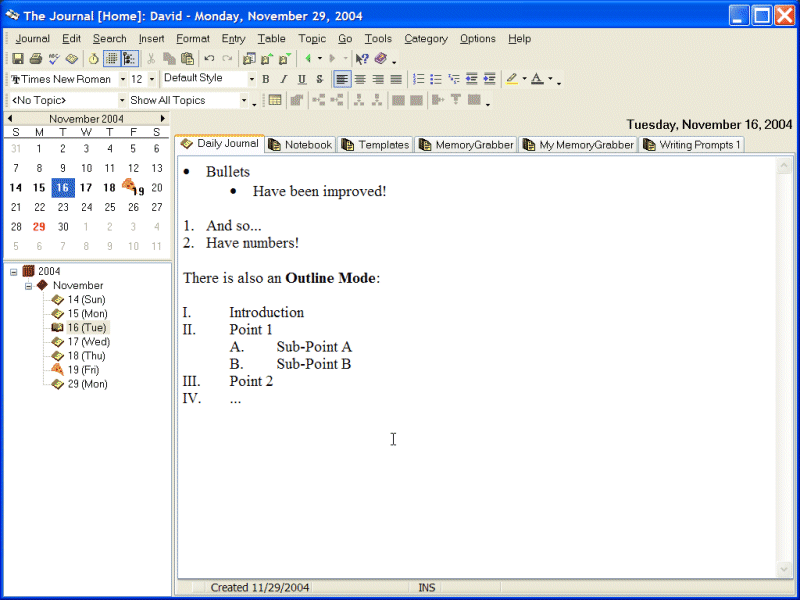Select November 29 on the calendar
Image resolution: width=800 pixels, height=600 pixels.
pyautogui.click(x=39, y=227)
